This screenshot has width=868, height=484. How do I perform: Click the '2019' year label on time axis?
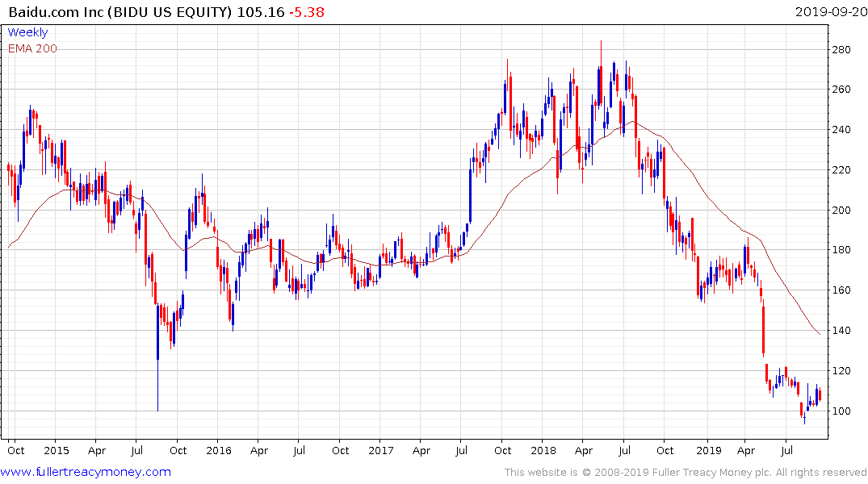coord(709,450)
